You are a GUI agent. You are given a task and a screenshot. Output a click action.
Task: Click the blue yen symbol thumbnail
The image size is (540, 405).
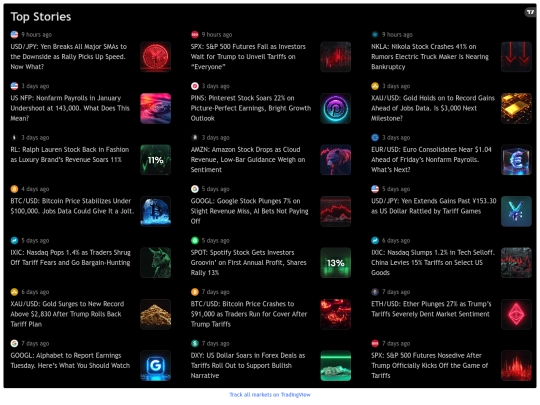point(516,211)
